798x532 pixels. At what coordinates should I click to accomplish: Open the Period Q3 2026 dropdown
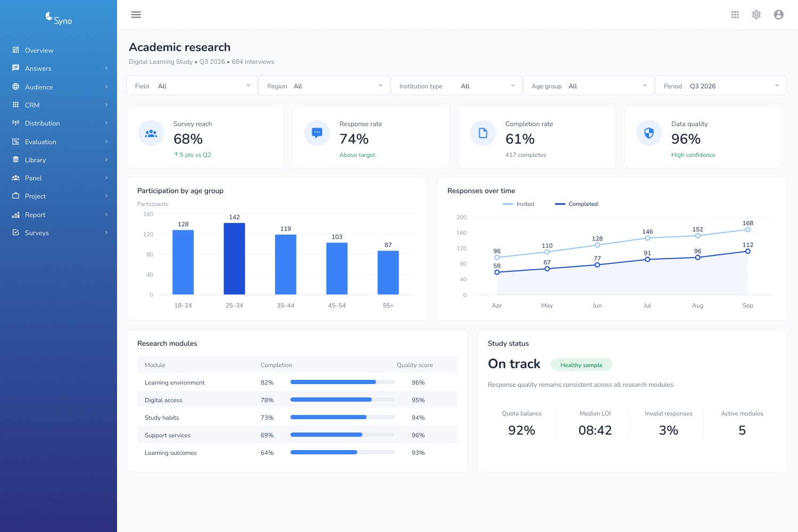point(721,86)
